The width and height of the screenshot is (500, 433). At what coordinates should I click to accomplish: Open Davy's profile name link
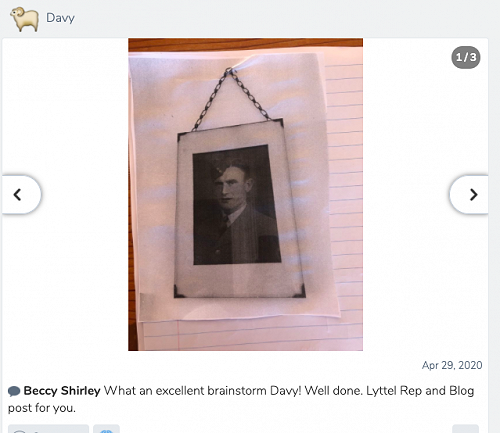[60, 18]
